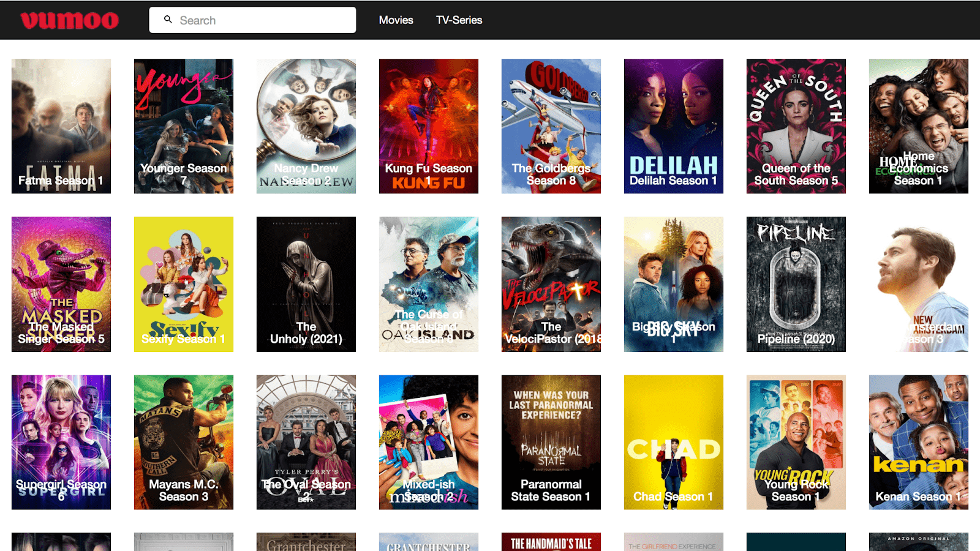
Task: Open the Movies menu
Action: pyautogui.click(x=396, y=20)
